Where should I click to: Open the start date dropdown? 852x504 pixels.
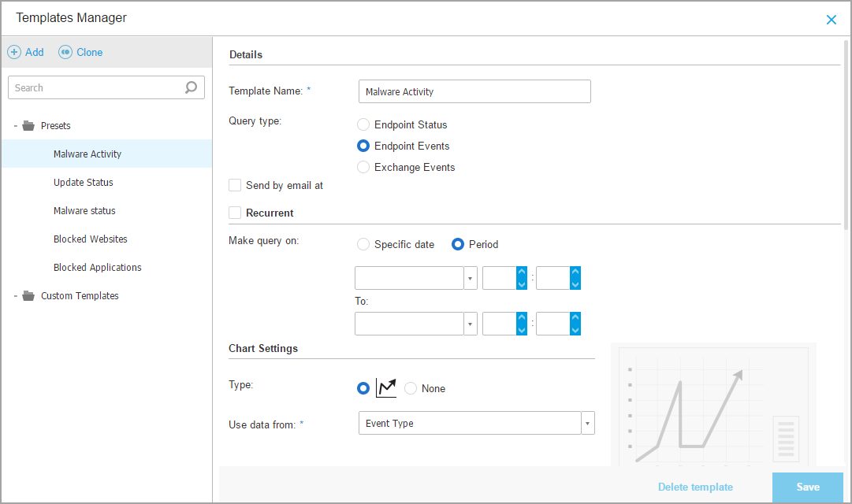click(x=471, y=278)
